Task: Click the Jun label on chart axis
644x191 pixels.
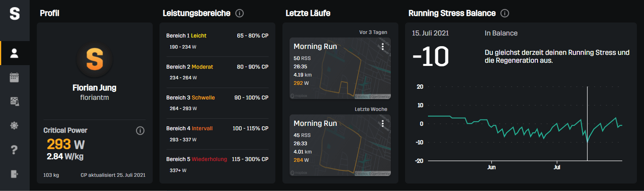Action: 491,167
